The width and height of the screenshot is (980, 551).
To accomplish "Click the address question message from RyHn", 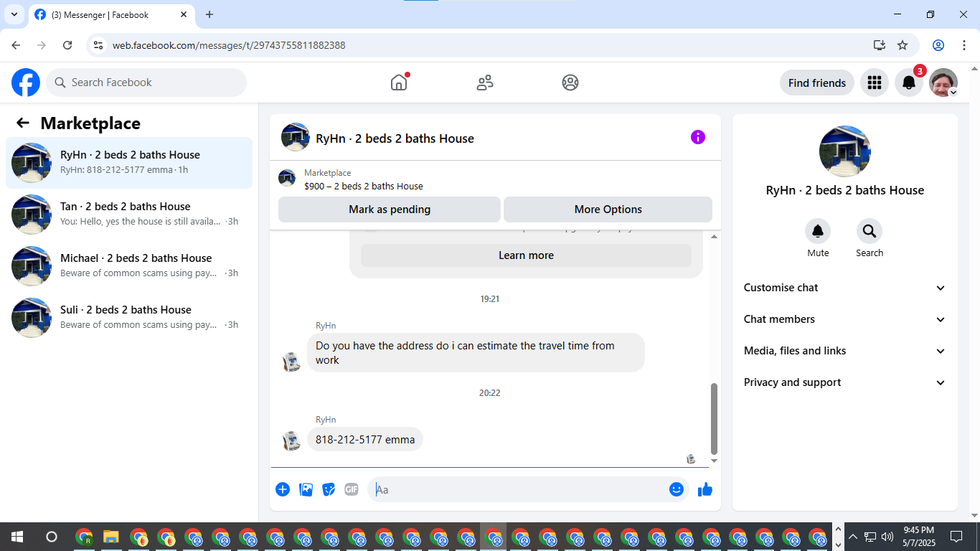I will pyautogui.click(x=476, y=352).
